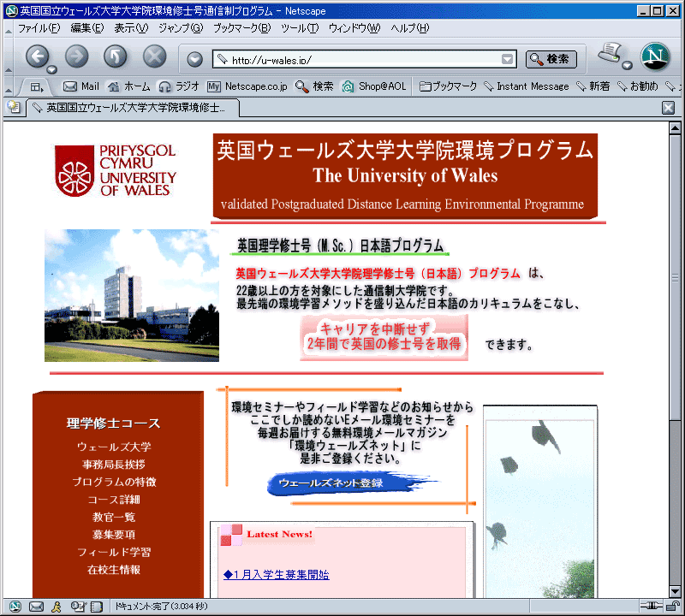
Task: Open the print options dropdown arrow
Action: pyautogui.click(x=628, y=66)
